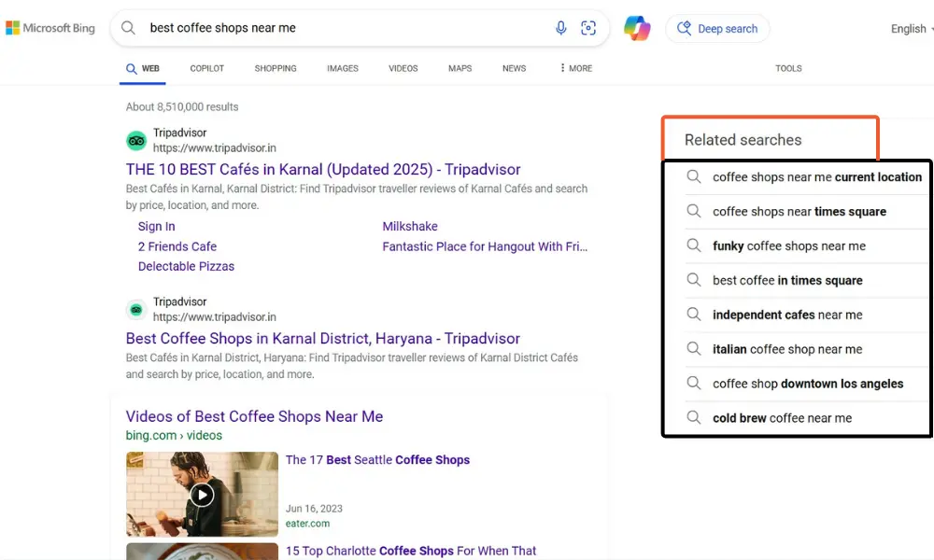934x560 pixels.
Task: Click the three-dot More menu icon
Action: [x=562, y=68]
